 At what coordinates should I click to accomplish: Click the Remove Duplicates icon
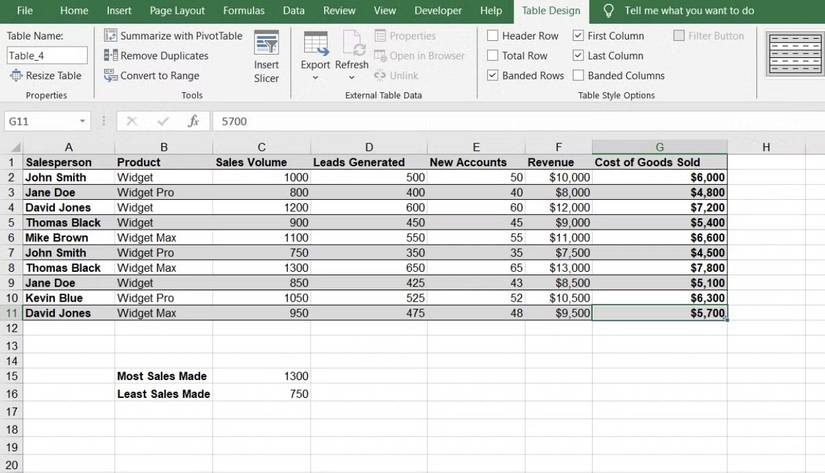111,56
